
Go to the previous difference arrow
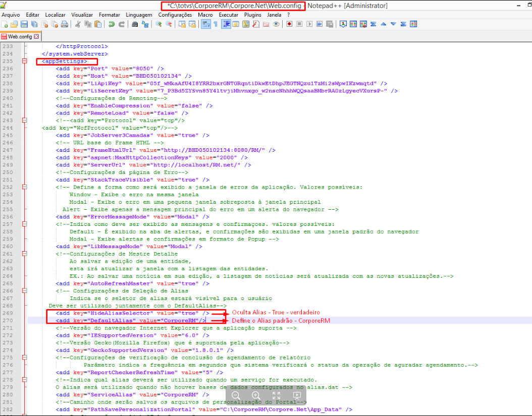[384, 24]
